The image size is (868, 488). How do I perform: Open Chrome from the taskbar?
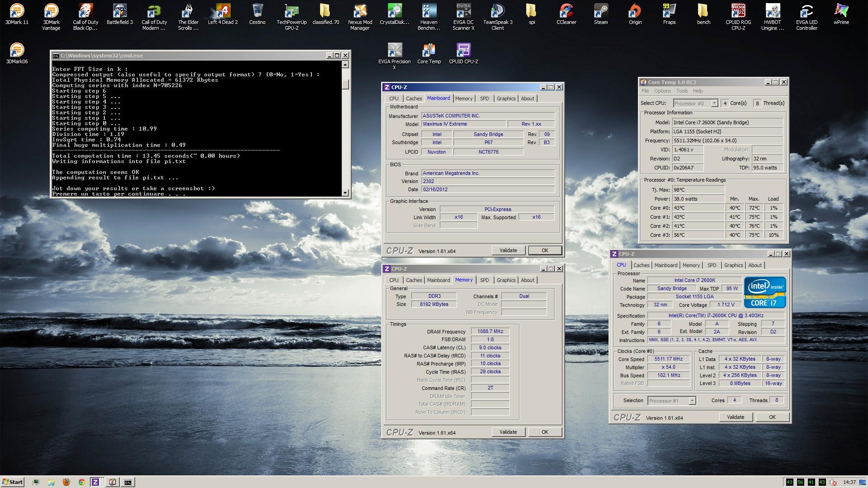coord(81,482)
